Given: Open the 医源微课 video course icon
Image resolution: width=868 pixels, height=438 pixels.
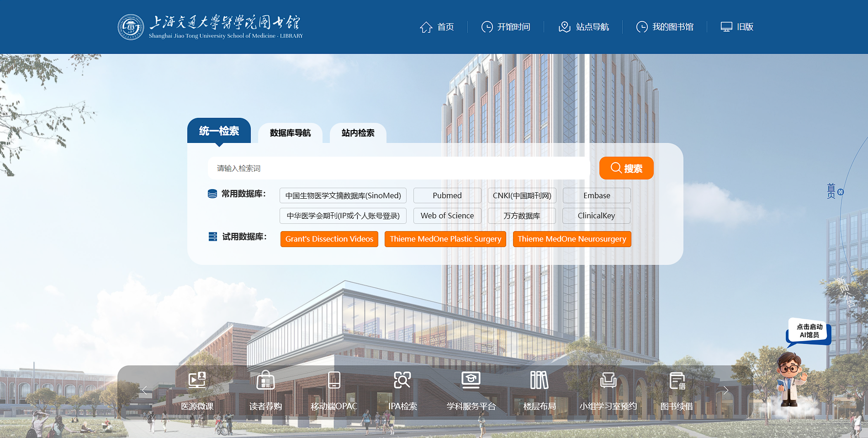Looking at the screenshot, I should [197, 380].
